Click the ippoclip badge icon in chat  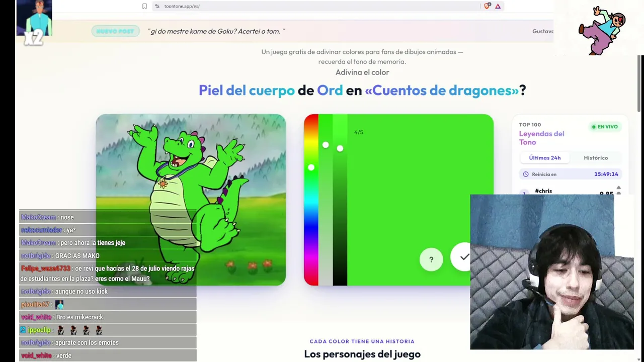23,330
